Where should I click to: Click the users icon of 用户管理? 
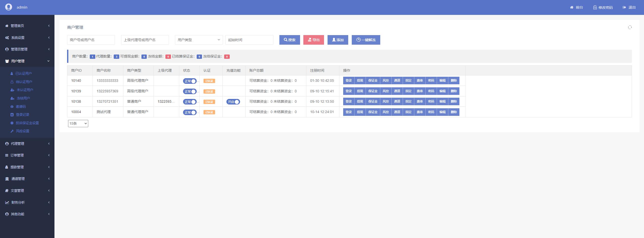pos(7,61)
